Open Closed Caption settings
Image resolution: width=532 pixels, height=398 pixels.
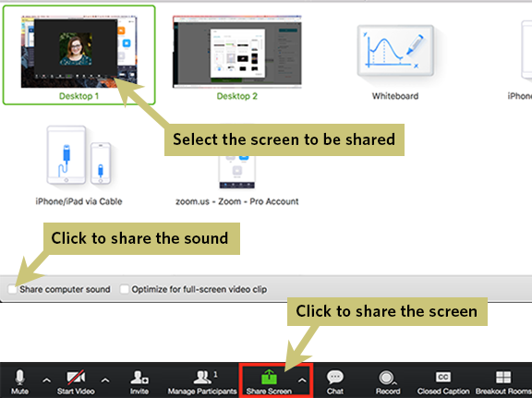[443, 382]
